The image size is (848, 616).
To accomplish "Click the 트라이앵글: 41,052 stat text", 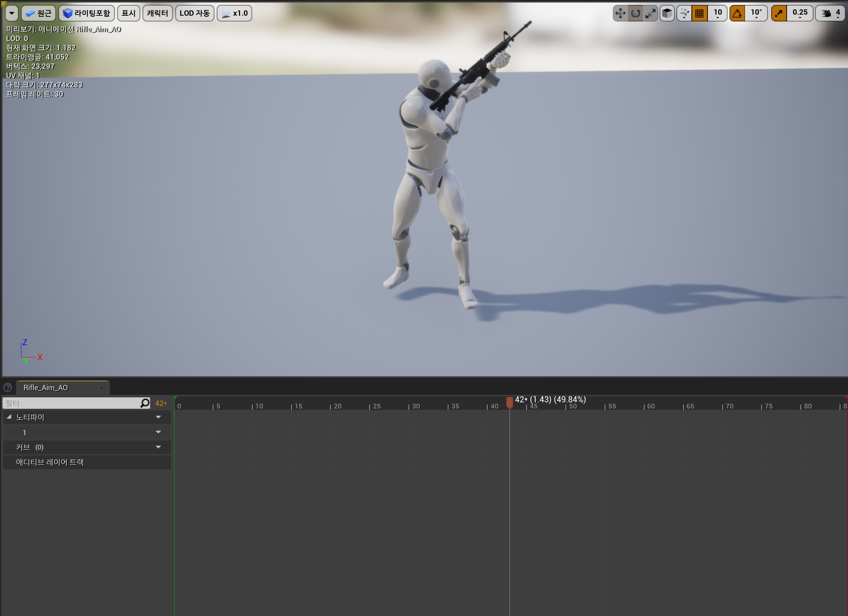I will pos(37,57).
